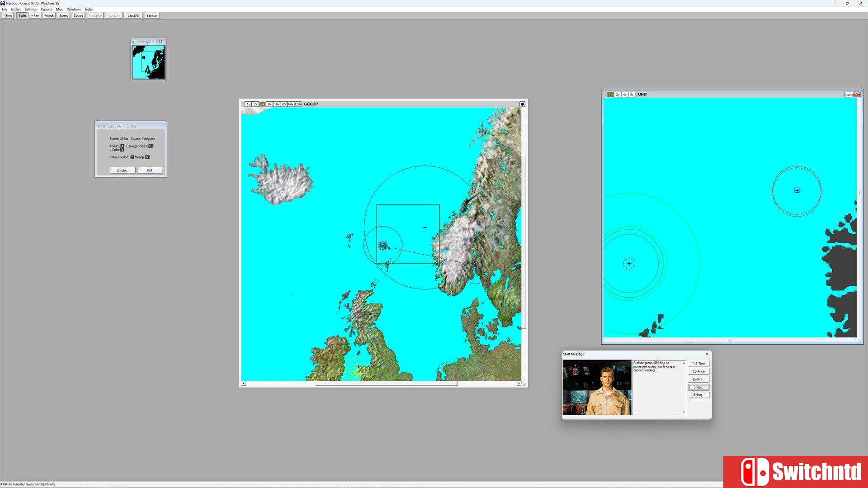This screenshot has width=868, height=488.
Task: Open the Orders menu
Action: tap(16, 9)
